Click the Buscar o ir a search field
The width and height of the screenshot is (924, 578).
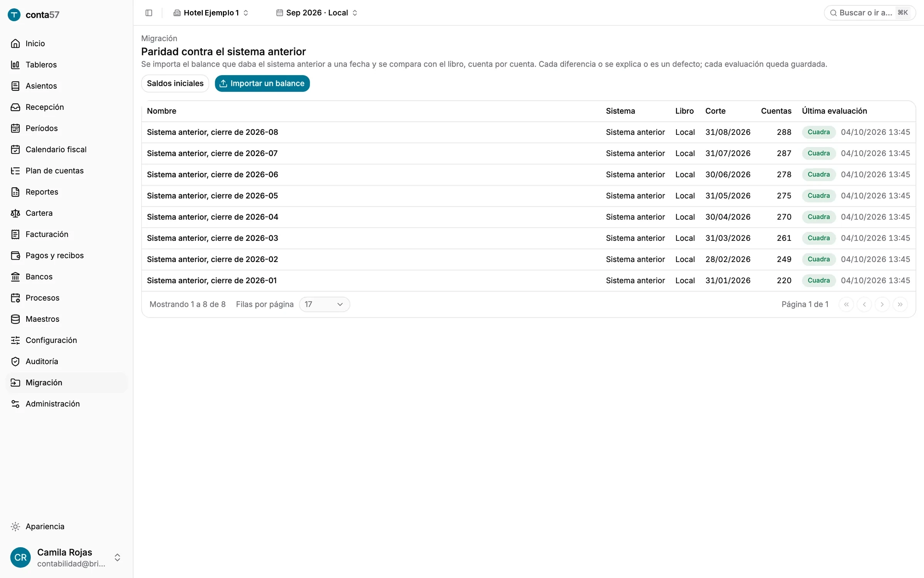[870, 13]
